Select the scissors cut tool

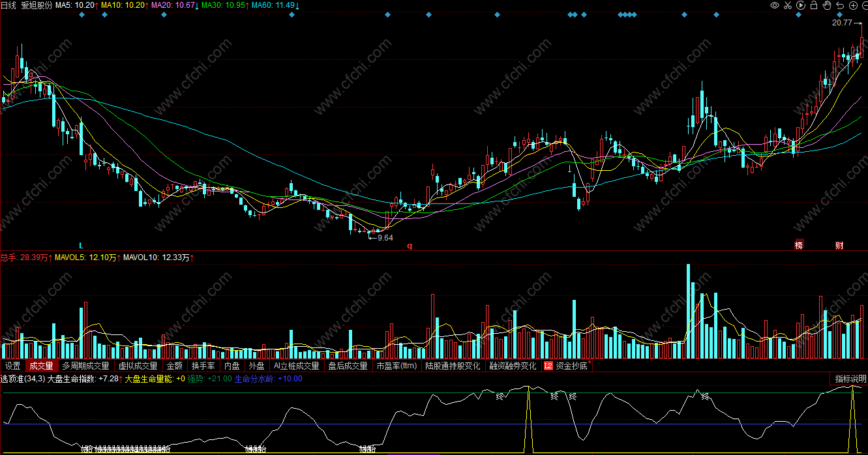(x=788, y=5)
